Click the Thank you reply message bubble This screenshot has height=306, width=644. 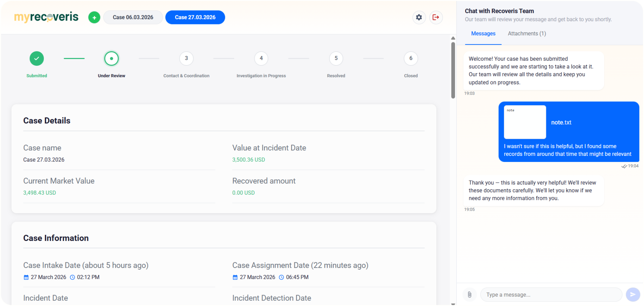(x=533, y=191)
